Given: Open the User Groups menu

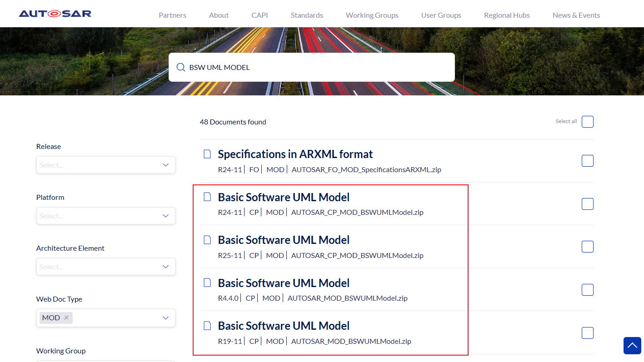Looking at the screenshot, I should [x=441, y=15].
